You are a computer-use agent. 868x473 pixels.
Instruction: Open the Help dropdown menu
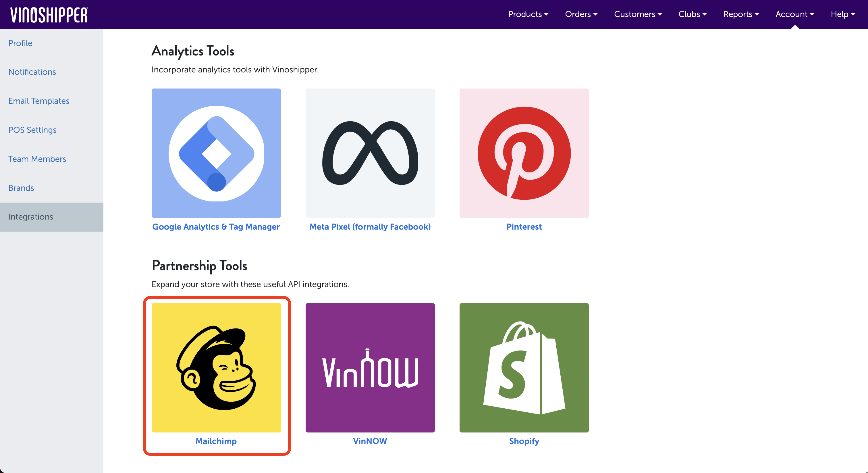pos(842,14)
